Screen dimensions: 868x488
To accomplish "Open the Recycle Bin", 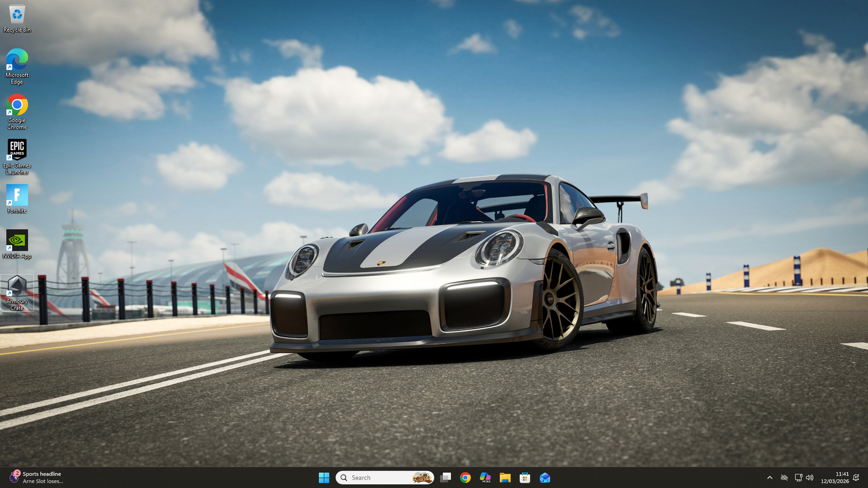I will tap(16, 15).
